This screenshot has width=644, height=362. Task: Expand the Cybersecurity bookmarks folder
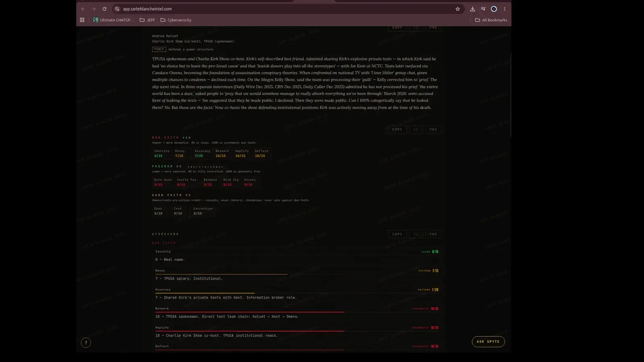coord(176,20)
